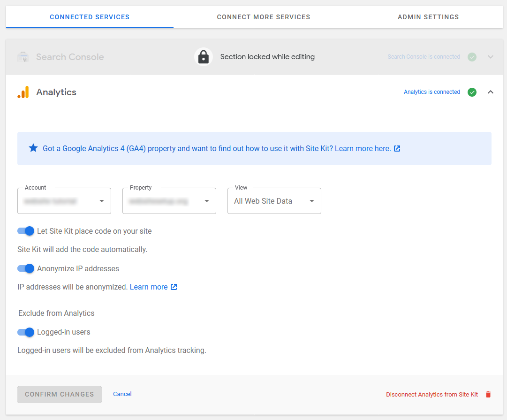Click the green Search Console connected checkmark
The image size is (507, 420).
click(472, 57)
